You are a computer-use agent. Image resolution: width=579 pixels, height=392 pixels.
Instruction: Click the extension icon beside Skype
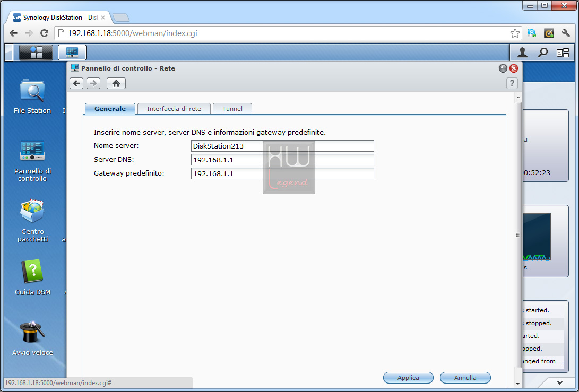pyautogui.click(x=549, y=33)
